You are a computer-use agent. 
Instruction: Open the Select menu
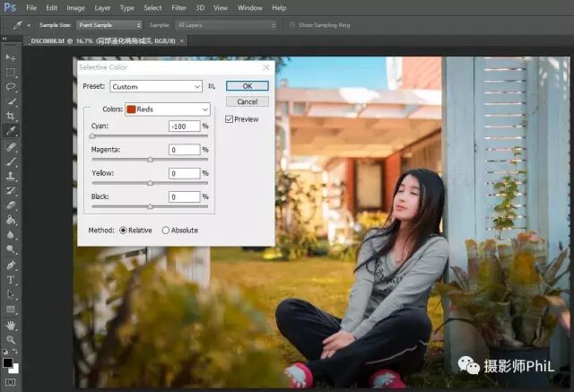(x=152, y=8)
